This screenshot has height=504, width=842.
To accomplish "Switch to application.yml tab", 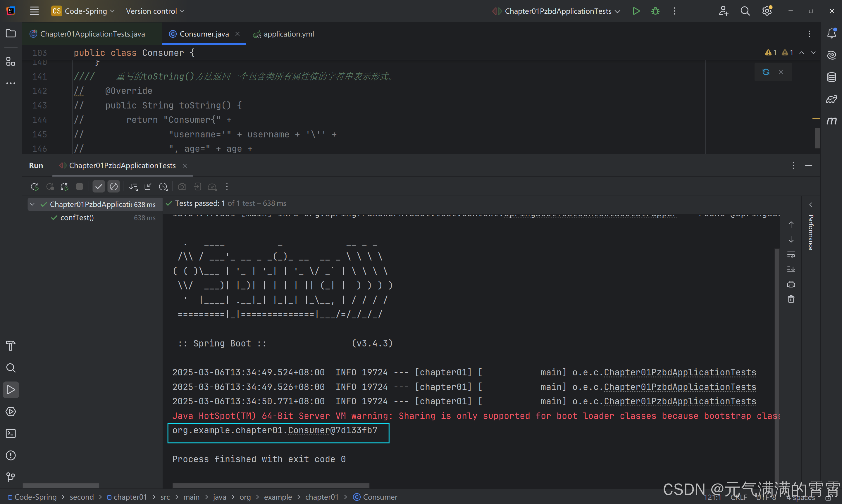I will coord(284,34).
